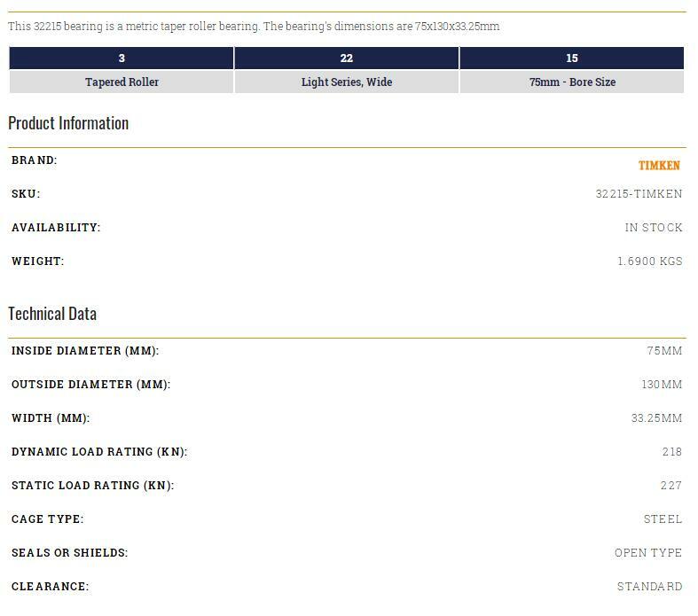Click the OPEN TYPE seals value
The width and height of the screenshot is (698, 616).
pos(648,553)
